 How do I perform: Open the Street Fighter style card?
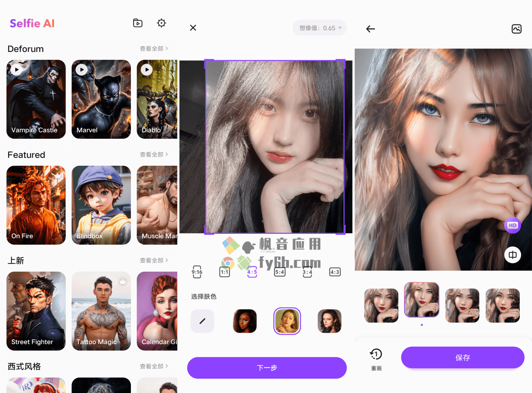click(36, 311)
